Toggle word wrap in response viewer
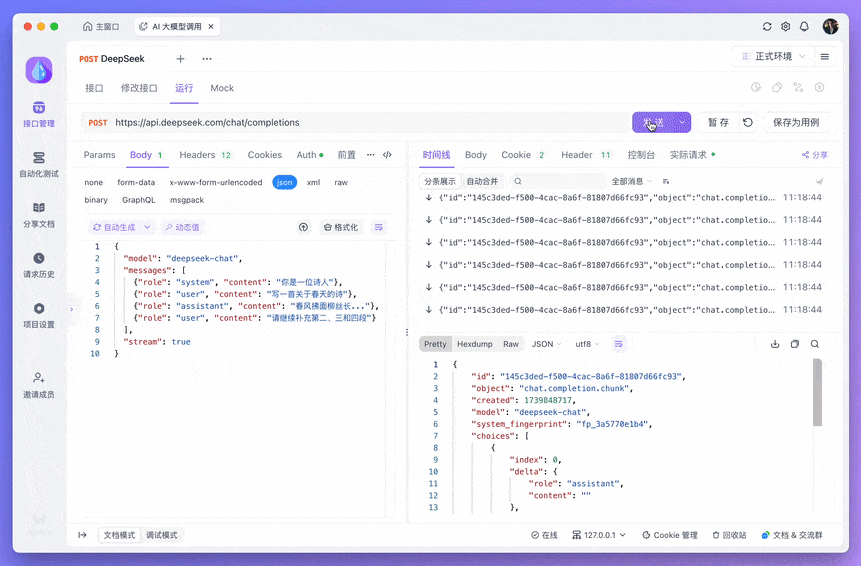This screenshot has height=566, width=861. pyautogui.click(x=618, y=344)
